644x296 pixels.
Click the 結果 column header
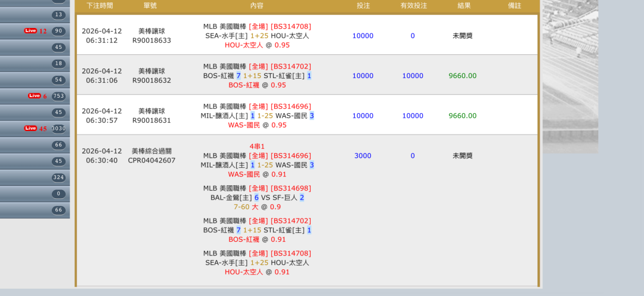pos(464,5)
